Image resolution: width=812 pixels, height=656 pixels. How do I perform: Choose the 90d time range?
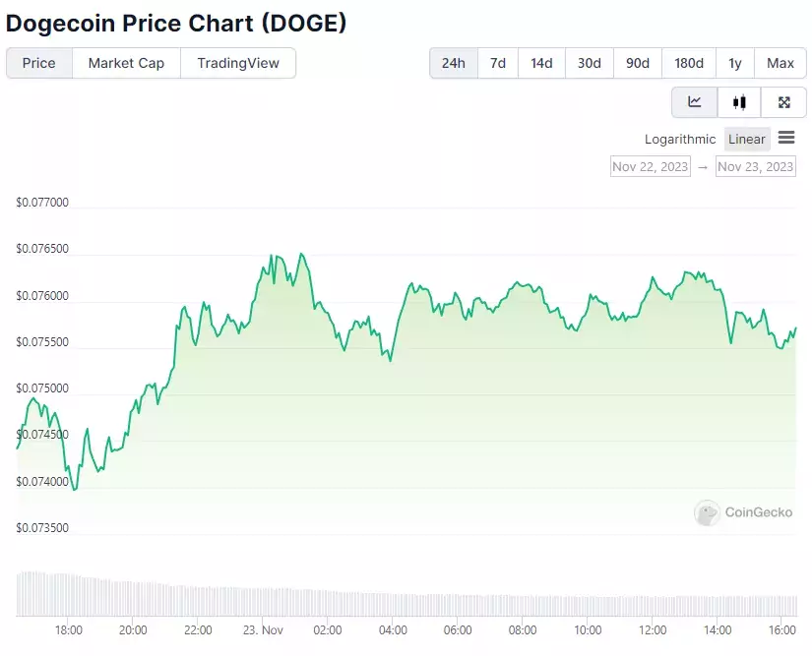638,63
